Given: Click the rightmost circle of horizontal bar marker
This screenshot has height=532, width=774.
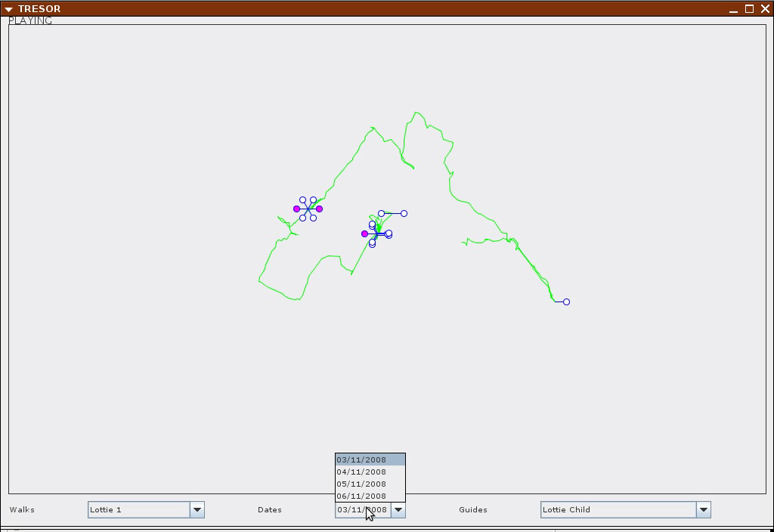Looking at the screenshot, I should pos(404,214).
